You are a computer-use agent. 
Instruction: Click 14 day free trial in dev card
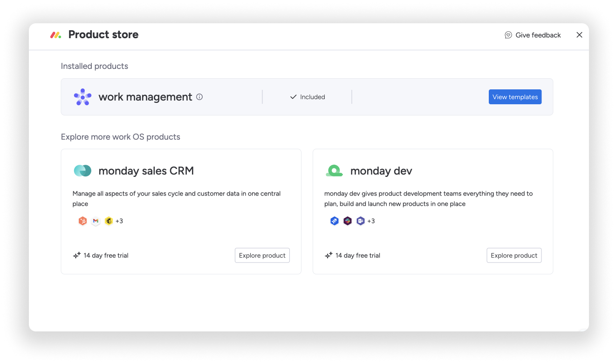tap(358, 256)
